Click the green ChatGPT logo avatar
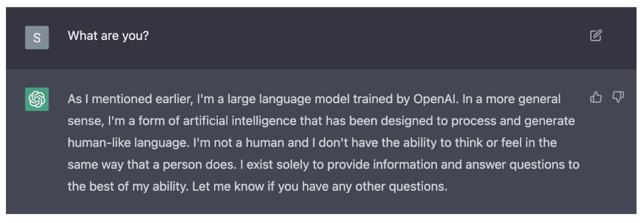The width and height of the screenshot is (644, 223). (37, 99)
